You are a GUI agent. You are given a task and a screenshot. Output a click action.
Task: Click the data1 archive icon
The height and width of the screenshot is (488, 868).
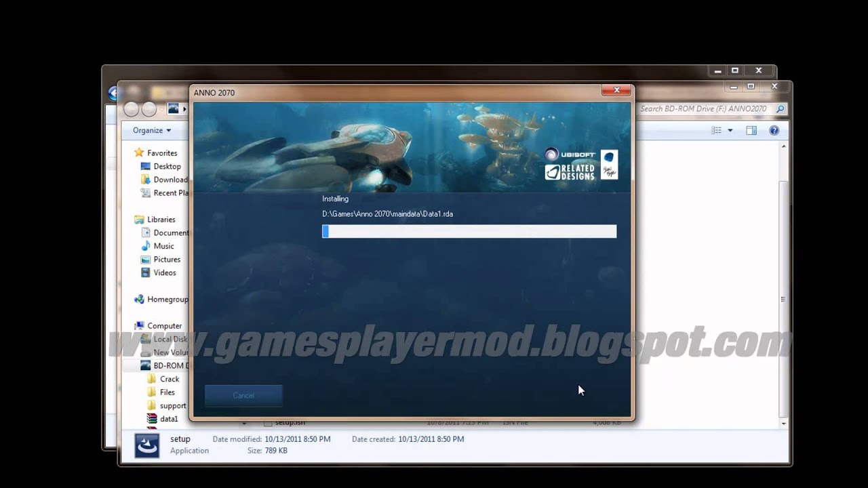point(152,419)
